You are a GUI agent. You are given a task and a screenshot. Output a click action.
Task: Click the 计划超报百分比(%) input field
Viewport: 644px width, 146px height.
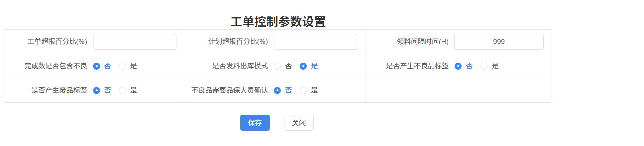pos(315,42)
